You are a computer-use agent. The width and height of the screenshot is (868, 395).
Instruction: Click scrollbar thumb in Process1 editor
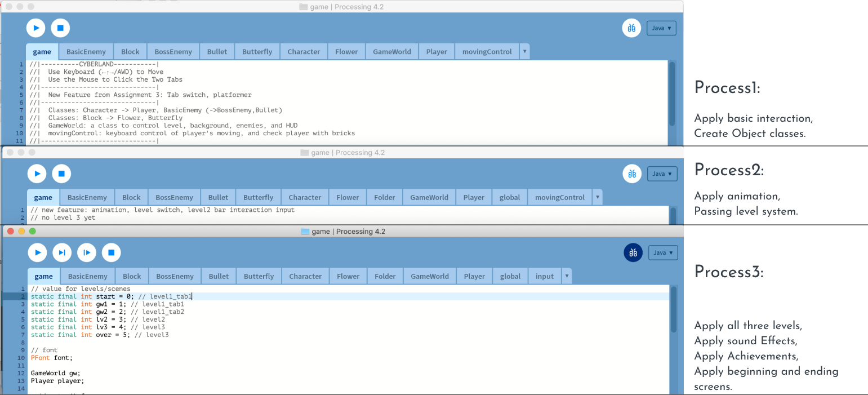[x=671, y=94]
